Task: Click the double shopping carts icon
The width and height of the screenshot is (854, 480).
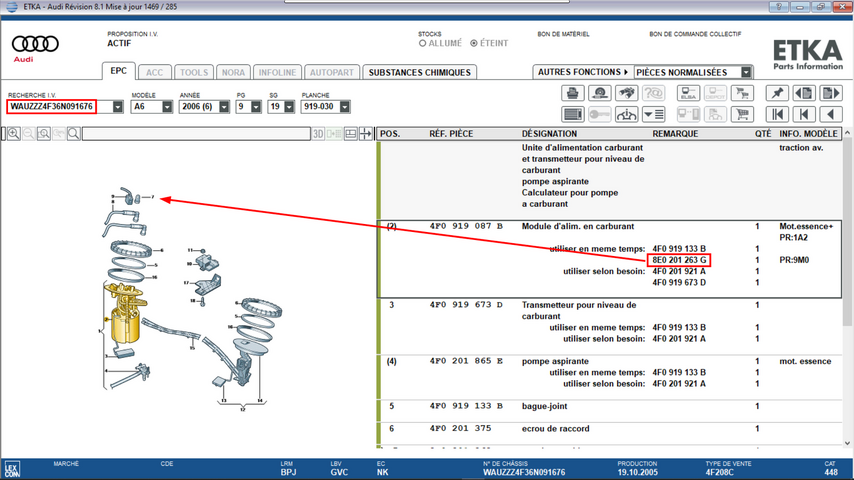Action: coord(742,93)
